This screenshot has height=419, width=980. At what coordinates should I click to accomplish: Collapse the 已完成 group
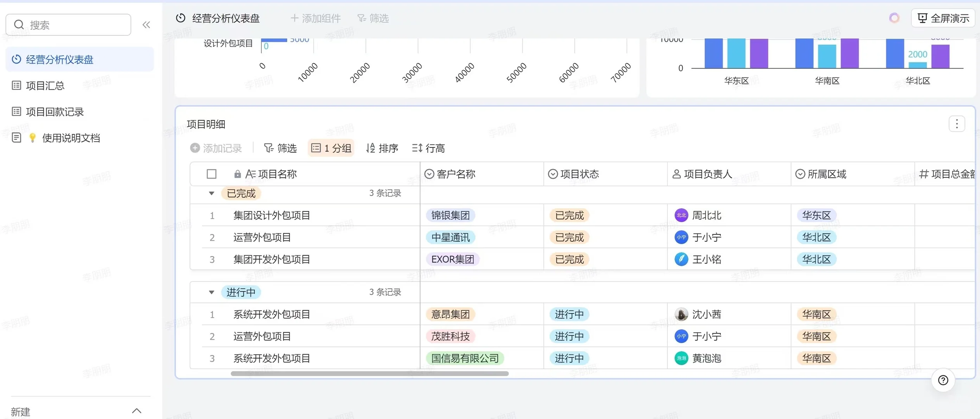pyautogui.click(x=211, y=193)
